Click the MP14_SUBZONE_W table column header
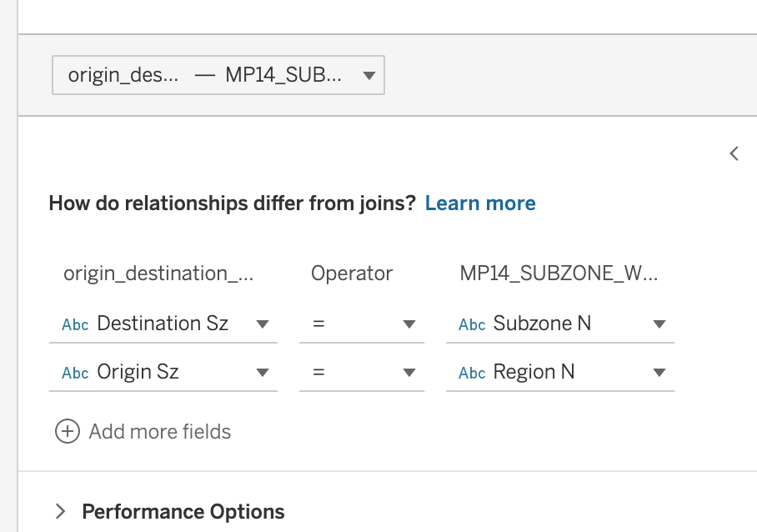The width and height of the screenshot is (757, 532). pos(559,274)
